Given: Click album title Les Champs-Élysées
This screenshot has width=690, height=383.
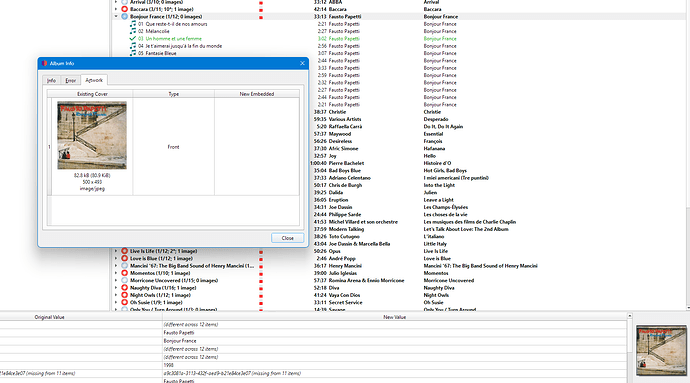Looking at the screenshot, I should [x=446, y=207].
